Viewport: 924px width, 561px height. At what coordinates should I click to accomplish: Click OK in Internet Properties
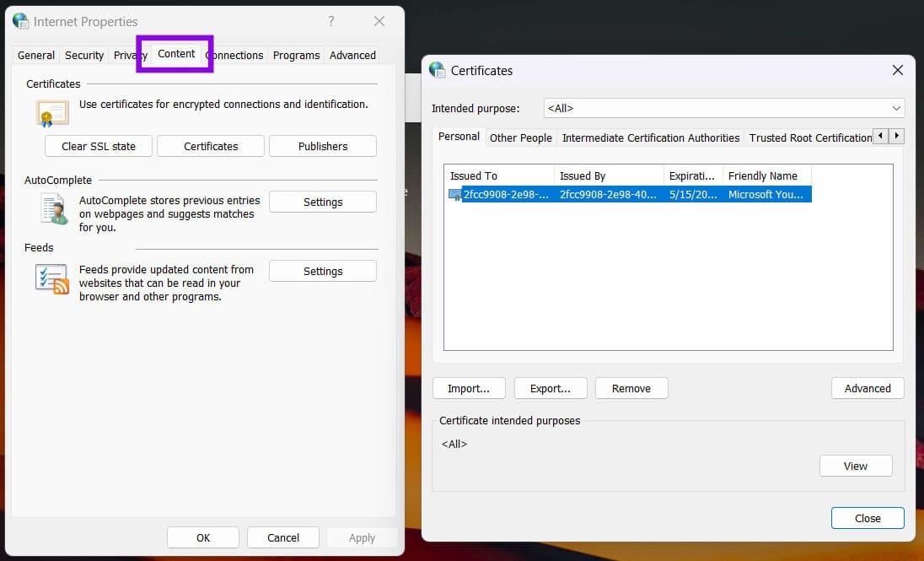point(202,537)
